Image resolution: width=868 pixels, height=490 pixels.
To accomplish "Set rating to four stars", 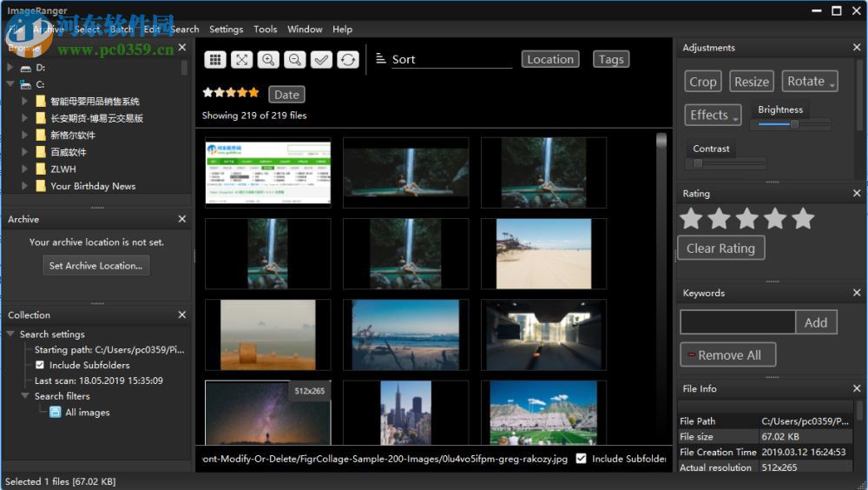I will tap(775, 218).
